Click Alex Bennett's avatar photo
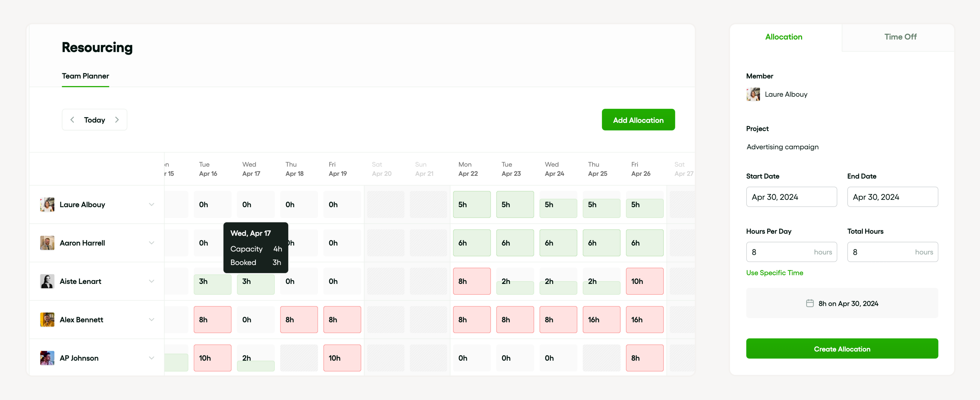 click(47, 320)
